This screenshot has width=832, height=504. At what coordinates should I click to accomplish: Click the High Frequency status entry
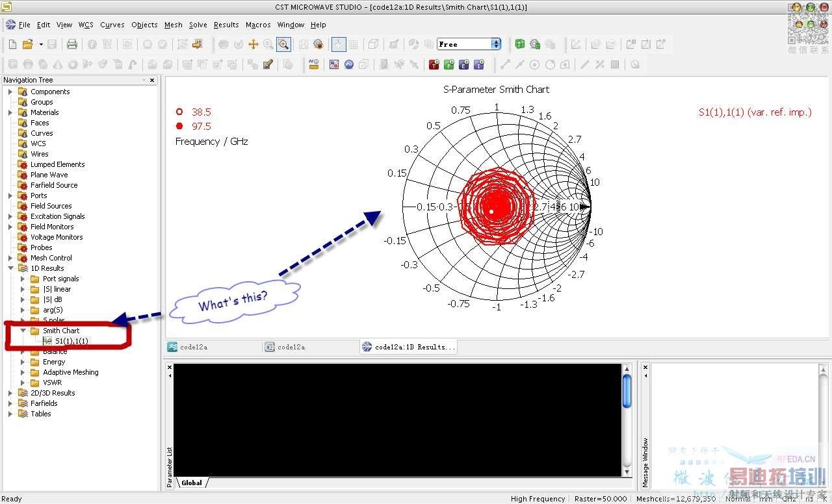click(x=538, y=499)
